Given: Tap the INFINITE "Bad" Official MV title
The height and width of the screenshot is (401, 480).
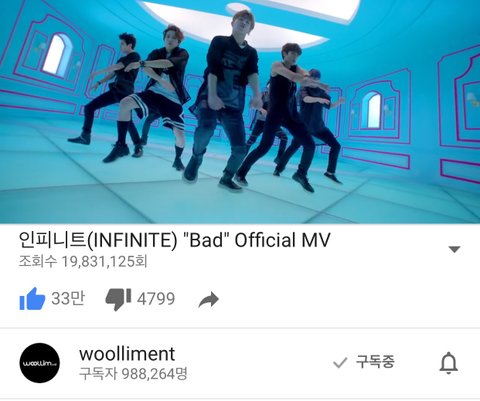Looking at the screenshot, I should tap(174, 240).
